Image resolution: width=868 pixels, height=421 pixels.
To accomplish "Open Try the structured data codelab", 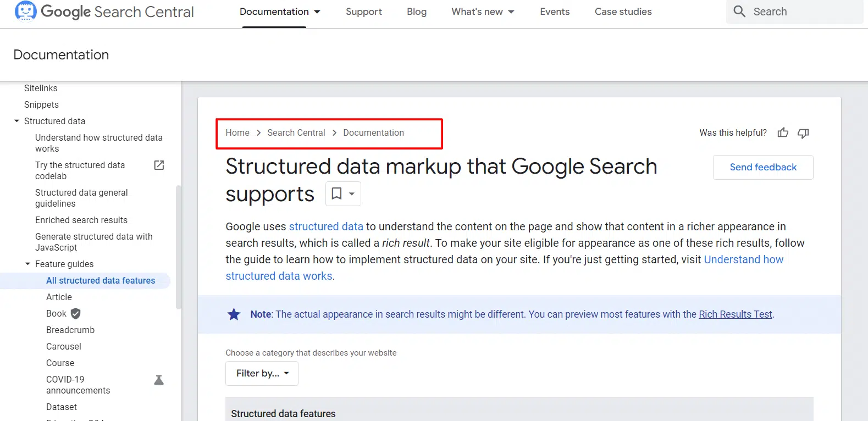I will click(80, 170).
